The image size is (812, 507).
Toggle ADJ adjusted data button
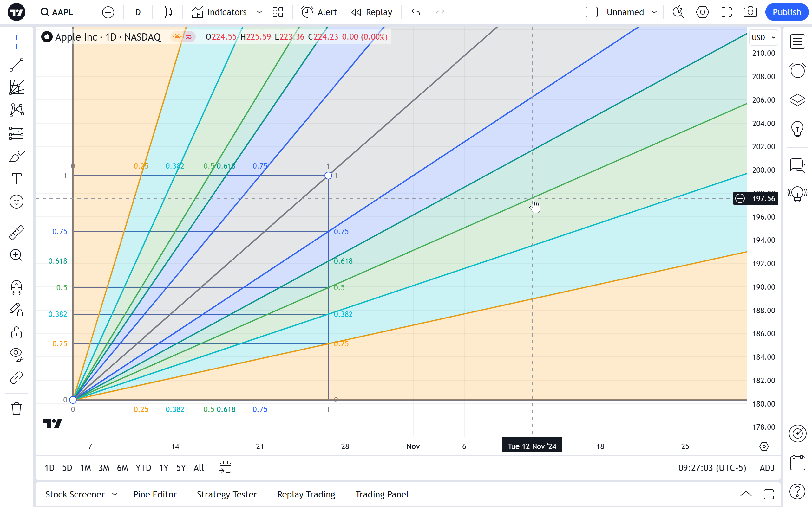[x=767, y=468]
